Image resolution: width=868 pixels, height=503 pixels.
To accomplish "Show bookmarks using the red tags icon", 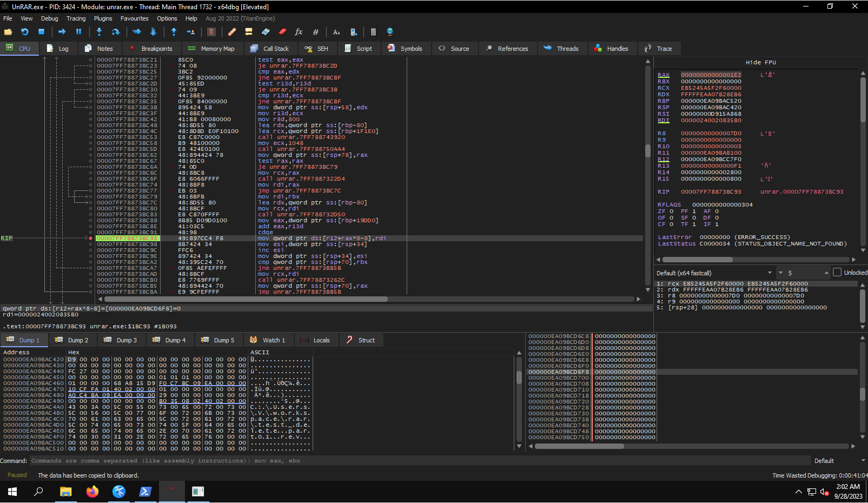I will tap(282, 32).
